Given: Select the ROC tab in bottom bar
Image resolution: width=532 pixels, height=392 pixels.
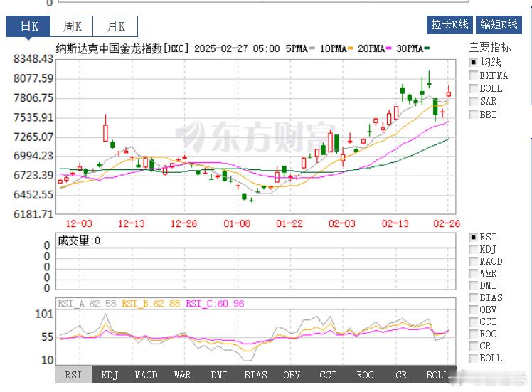Looking at the screenshot, I should 365,375.
